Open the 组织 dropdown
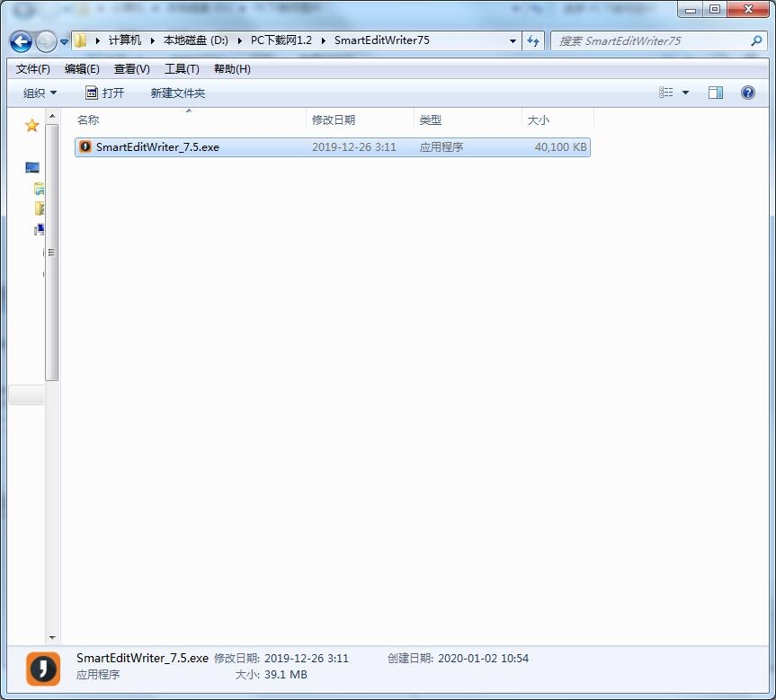Image resolution: width=776 pixels, height=700 pixels. [x=40, y=93]
